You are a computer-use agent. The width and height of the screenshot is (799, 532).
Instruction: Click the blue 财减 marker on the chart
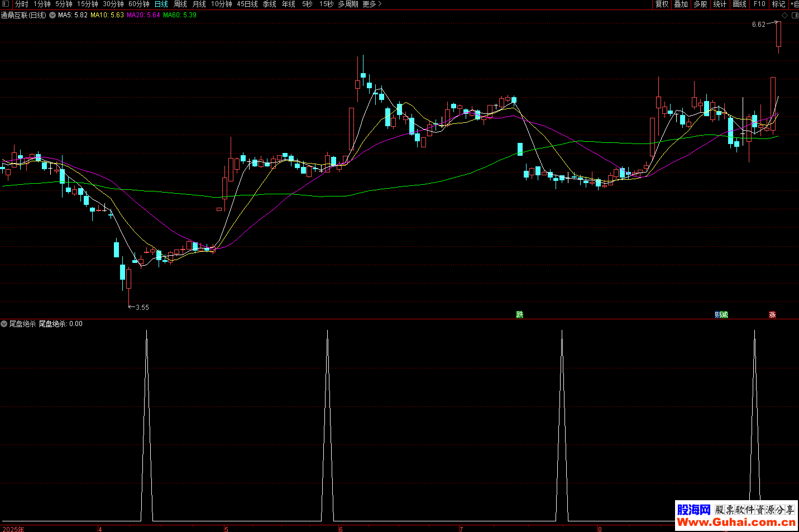[x=721, y=315]
